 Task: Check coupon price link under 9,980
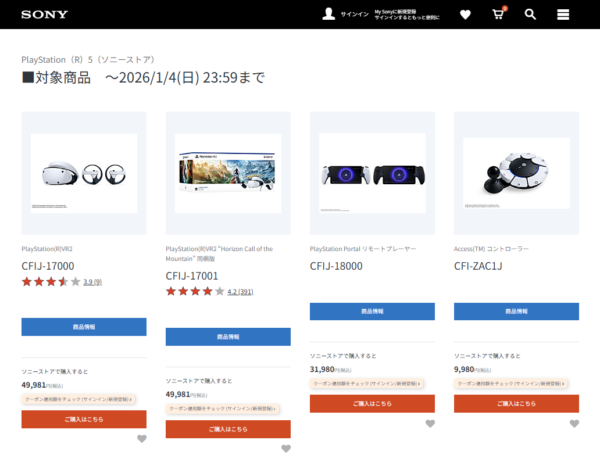pyautogui.click(x=511, y=383)
